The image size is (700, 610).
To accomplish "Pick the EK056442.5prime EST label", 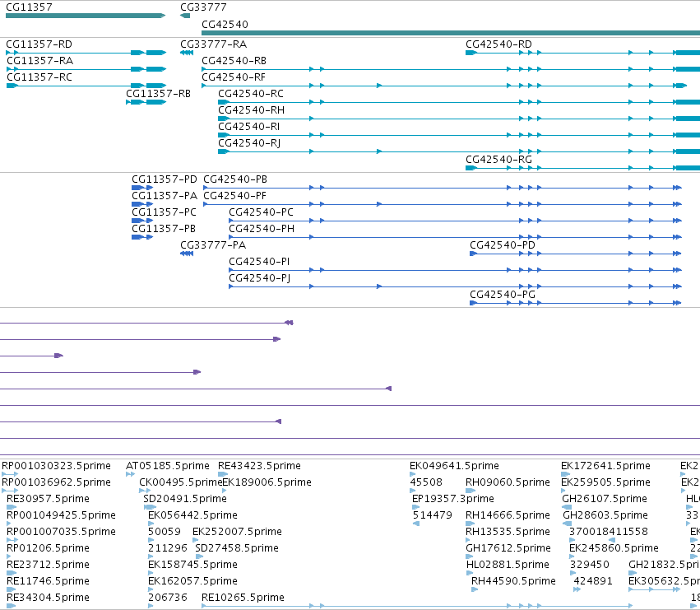I will tap(192, 515).
